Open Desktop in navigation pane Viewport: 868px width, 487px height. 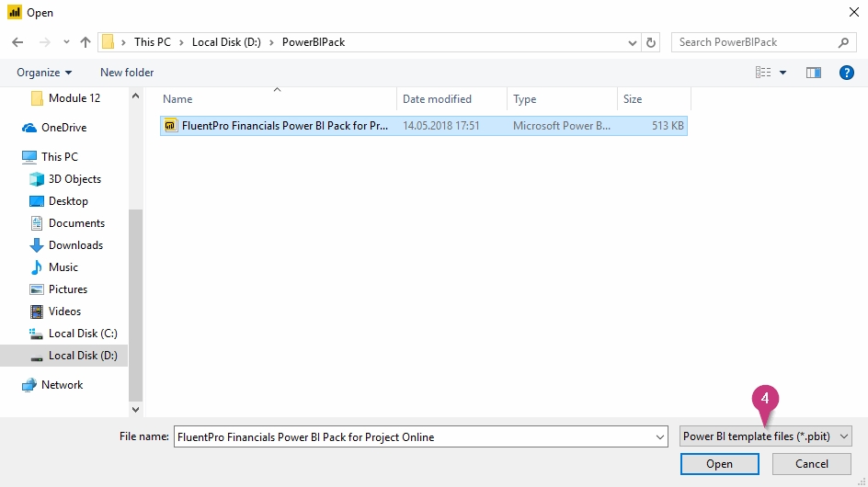(59, 201)
